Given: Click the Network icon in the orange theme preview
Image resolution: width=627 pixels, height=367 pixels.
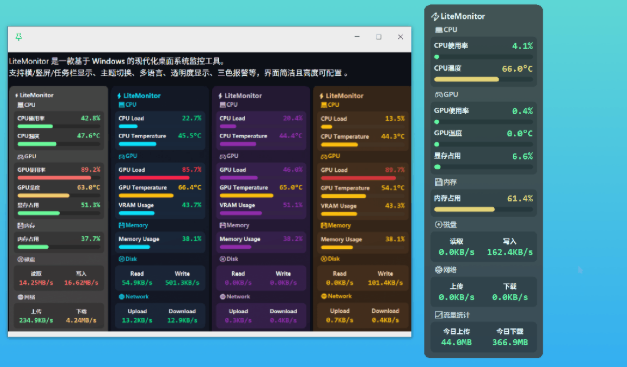Looking at the screenshot, I should click(x=324, y=296).
